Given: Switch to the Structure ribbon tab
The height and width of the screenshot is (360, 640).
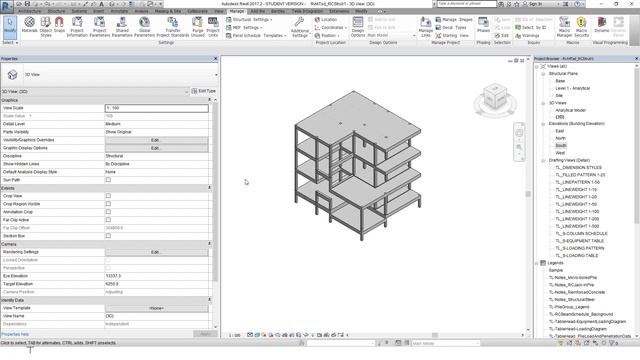Looking at the screenshot, I should point(56,11).
